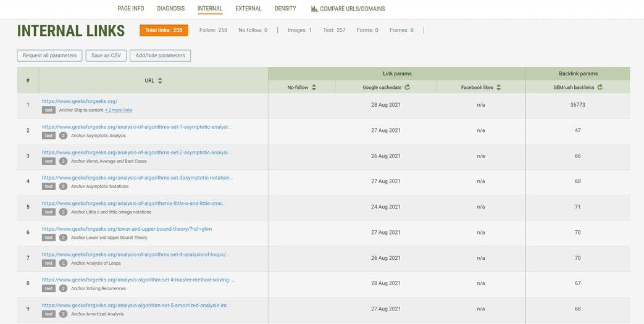Refresh the Google cachedate column

[x=407, y=88]
